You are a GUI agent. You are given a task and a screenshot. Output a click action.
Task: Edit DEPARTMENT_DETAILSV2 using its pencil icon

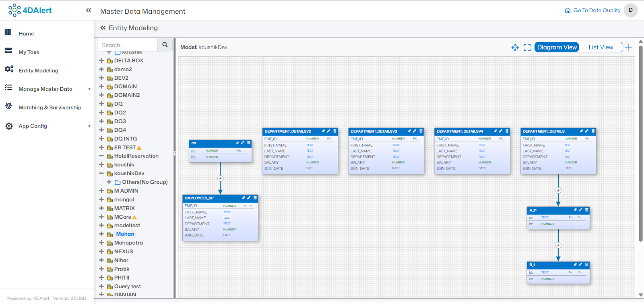(328, 131)
